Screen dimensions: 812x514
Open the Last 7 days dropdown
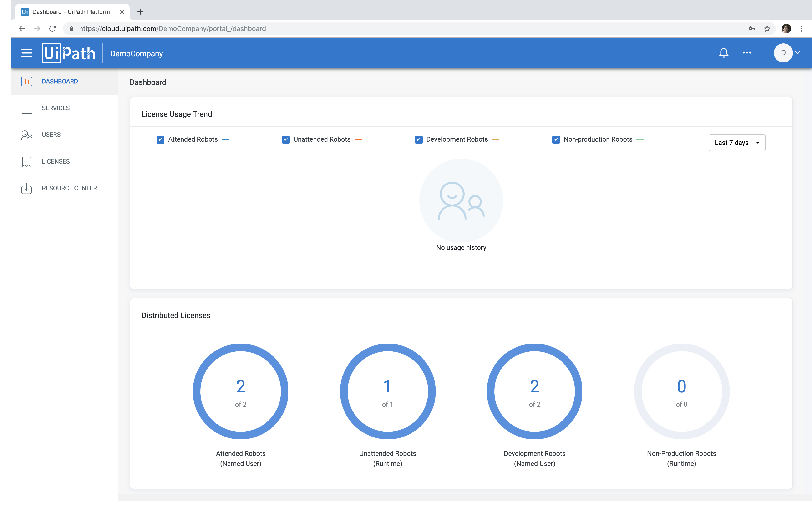pos(737,143)
